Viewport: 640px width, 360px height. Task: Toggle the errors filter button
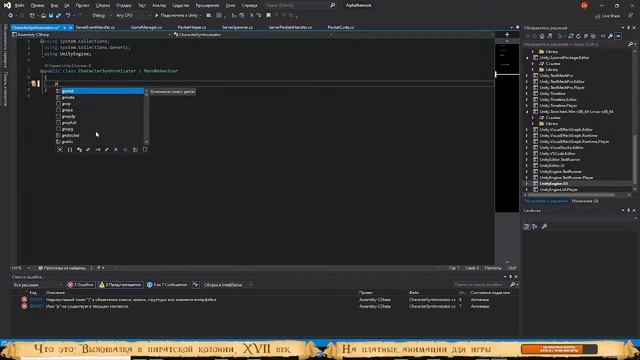tap(80, 284)
